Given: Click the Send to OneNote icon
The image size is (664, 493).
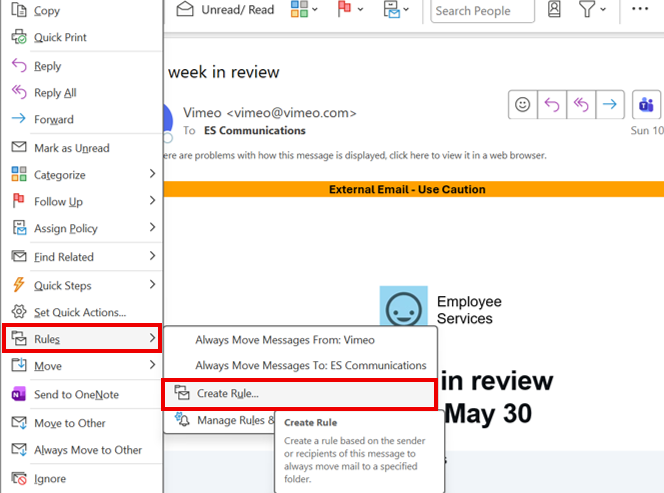Looking at the screenshot, I should pos(19,394).
